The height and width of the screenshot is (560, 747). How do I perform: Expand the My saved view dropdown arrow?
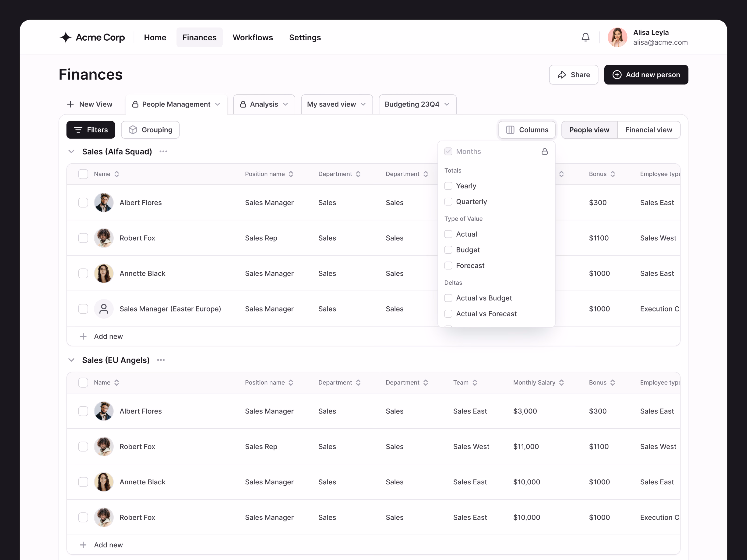363,104
